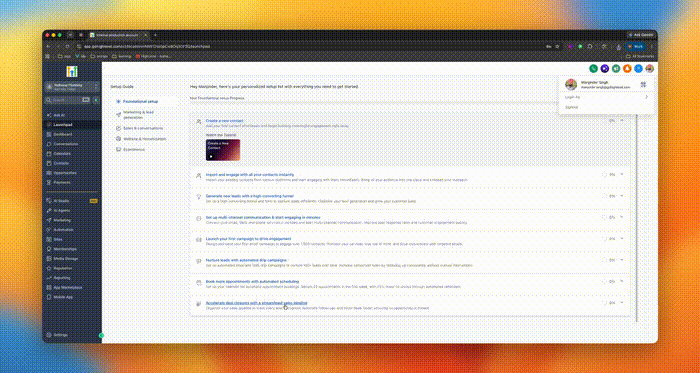Expand the Import and engage contacts step
Screen dimensions: 700x373
point(621,174)
